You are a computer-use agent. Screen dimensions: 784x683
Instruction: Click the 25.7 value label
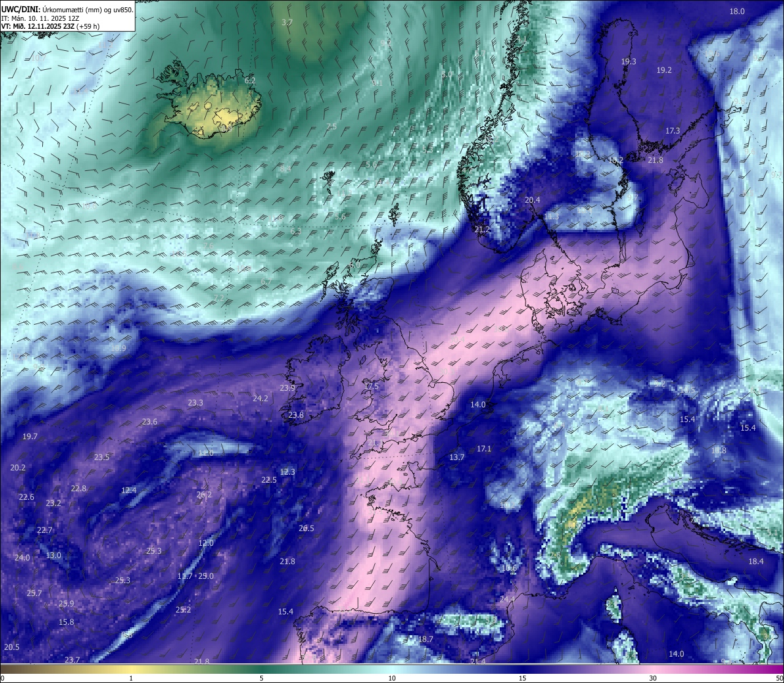34,593
